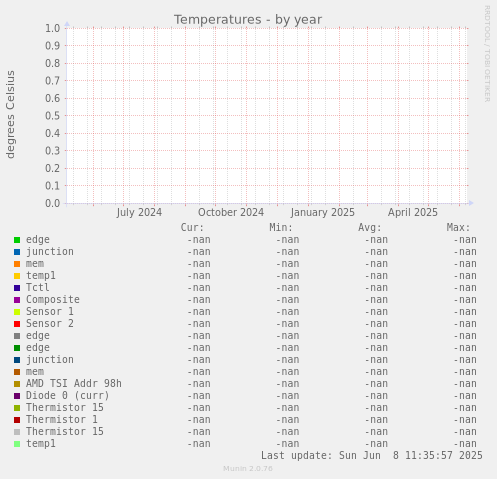
Task: Click the dark red swatch beside Thermistor 1
Action: 17,420
